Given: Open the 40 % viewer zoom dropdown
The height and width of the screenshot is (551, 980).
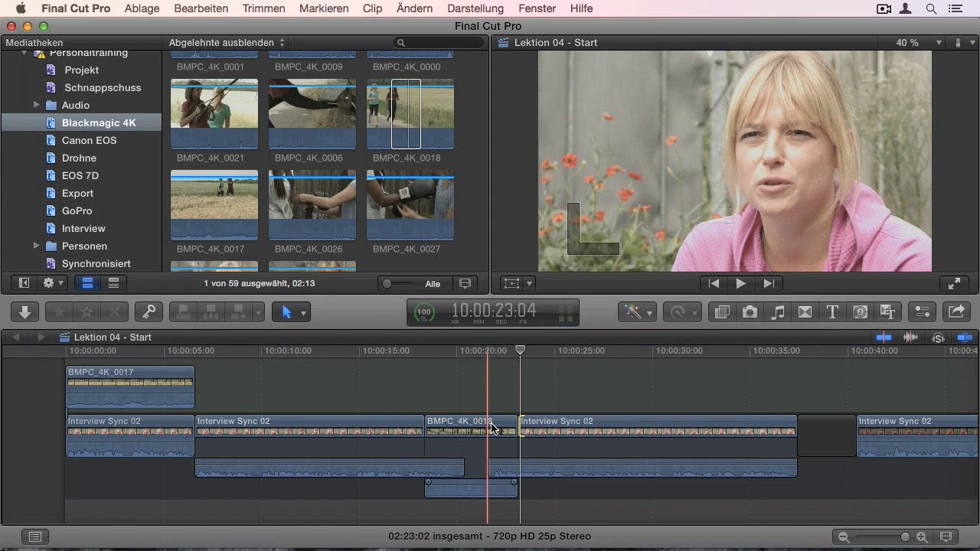Looking at the screenshot, I should point(919,43).
